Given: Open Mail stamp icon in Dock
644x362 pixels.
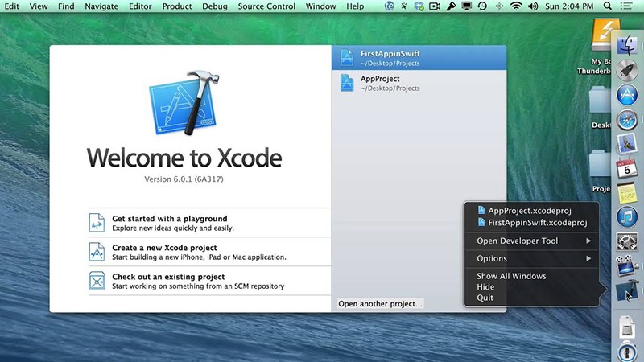Looking at the screenshot, I should 627,144.
